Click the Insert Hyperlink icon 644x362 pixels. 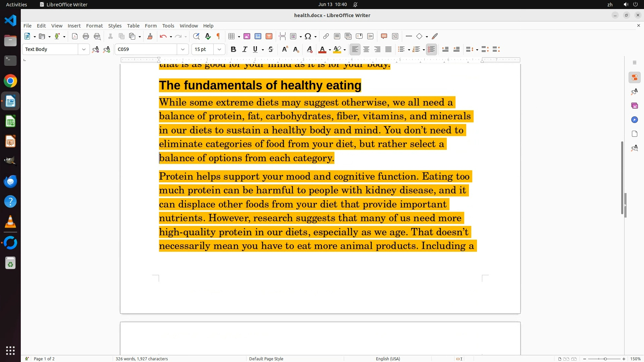tap(326, 37)
